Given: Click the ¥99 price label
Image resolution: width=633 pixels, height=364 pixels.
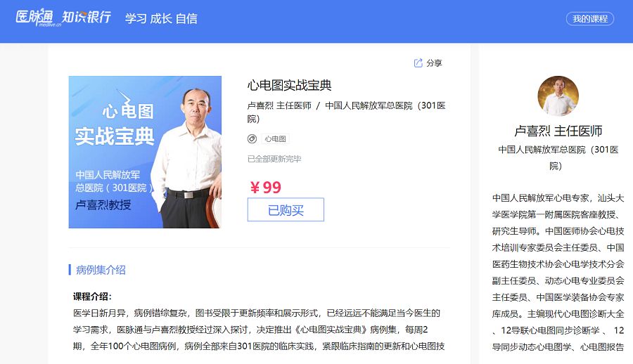Looking at the screenshot, I should 265,187.
